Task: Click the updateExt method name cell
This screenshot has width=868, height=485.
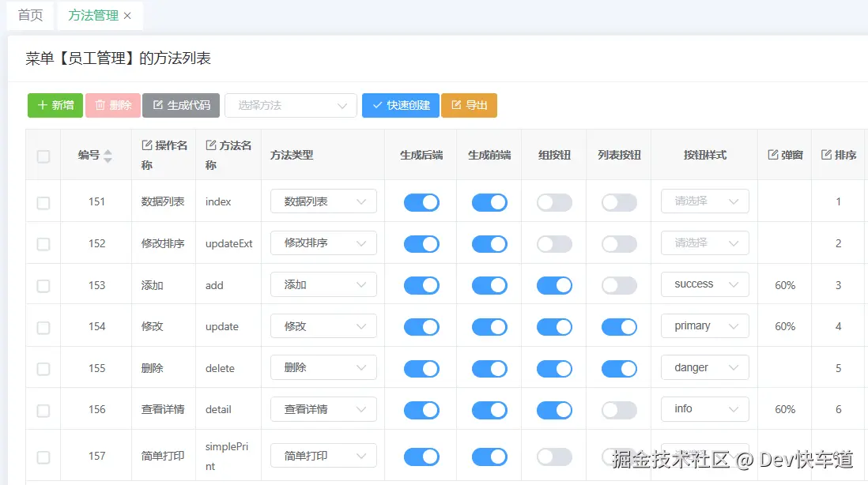Action: [x=228, y=244]
